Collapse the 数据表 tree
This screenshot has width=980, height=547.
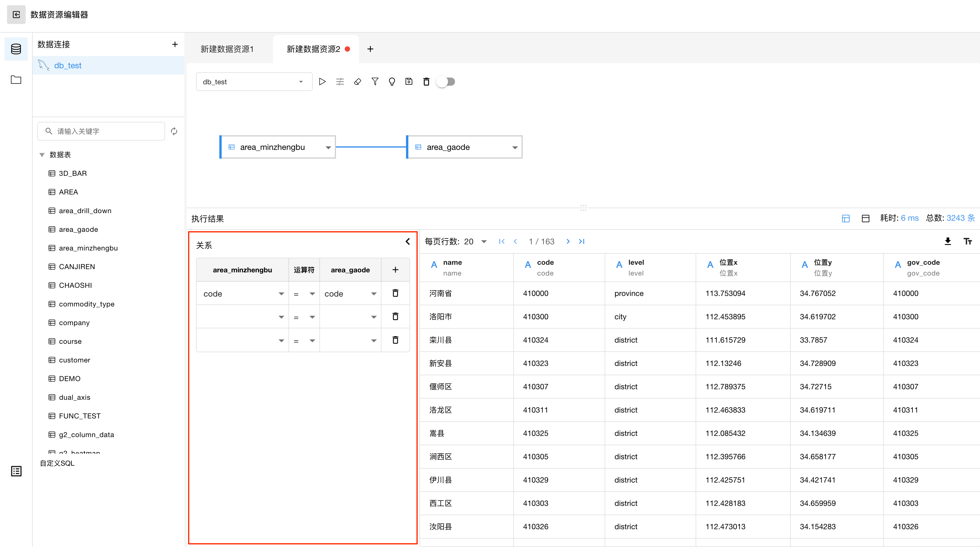pos(42,155)
